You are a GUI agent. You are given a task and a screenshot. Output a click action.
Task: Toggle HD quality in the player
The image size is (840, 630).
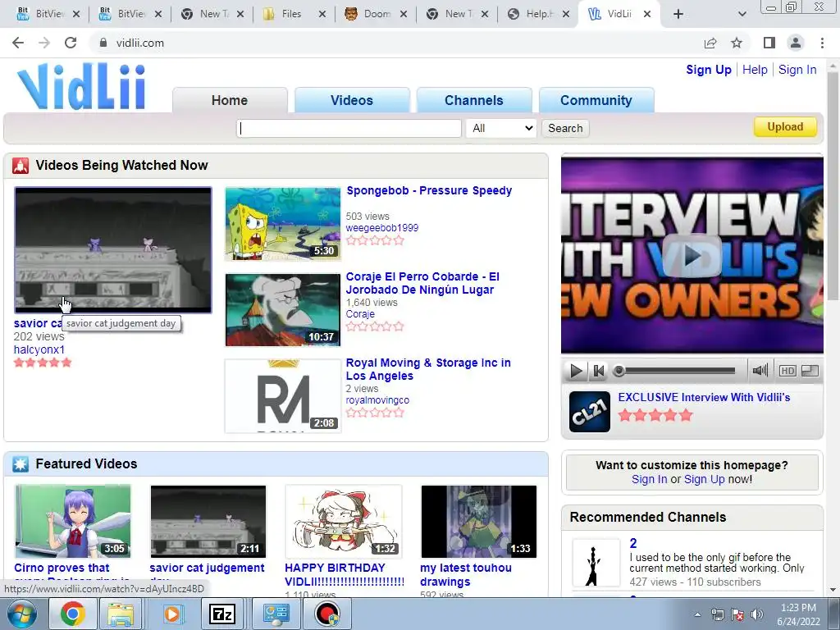click(787, 371)
